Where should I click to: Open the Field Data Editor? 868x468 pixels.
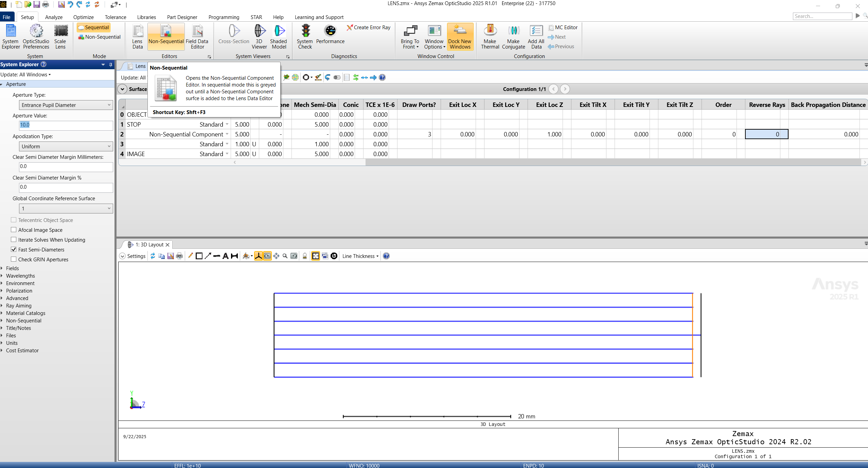197,37
